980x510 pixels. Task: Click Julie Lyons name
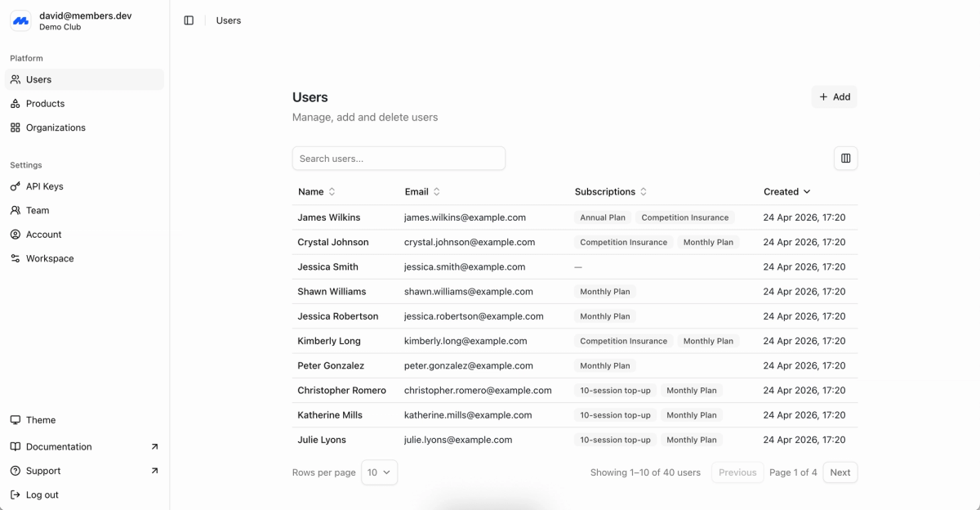coord(322,440)
